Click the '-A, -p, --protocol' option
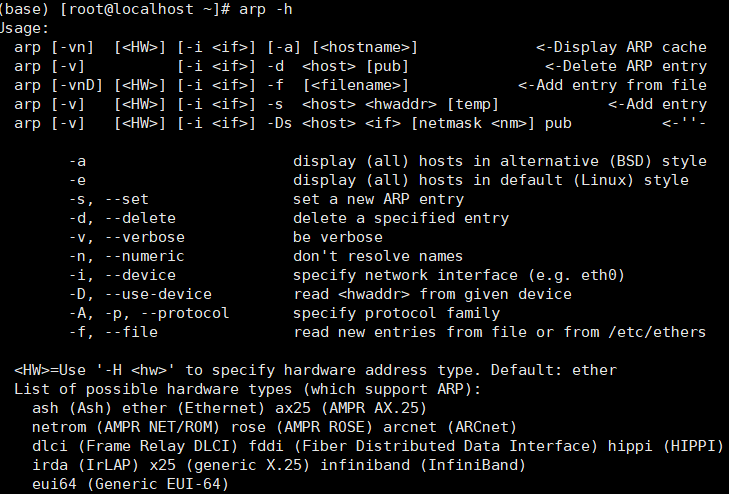Viewport: 729px width, 494px height. (x=149, y=313)
